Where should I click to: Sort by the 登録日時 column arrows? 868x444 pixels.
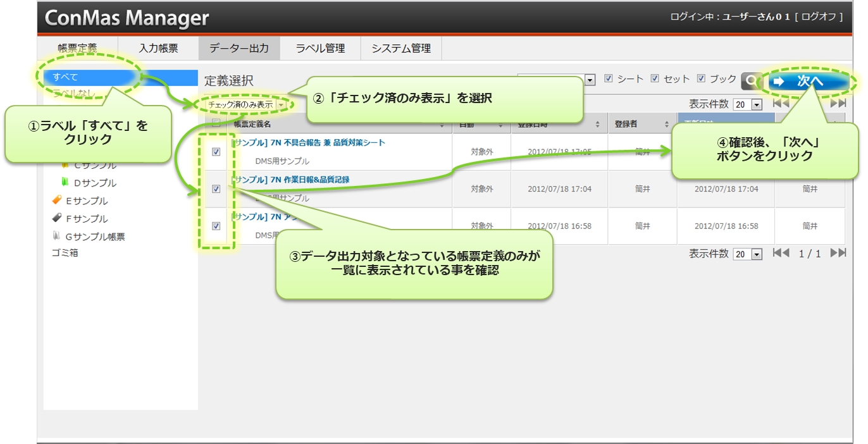click(598, 125)
